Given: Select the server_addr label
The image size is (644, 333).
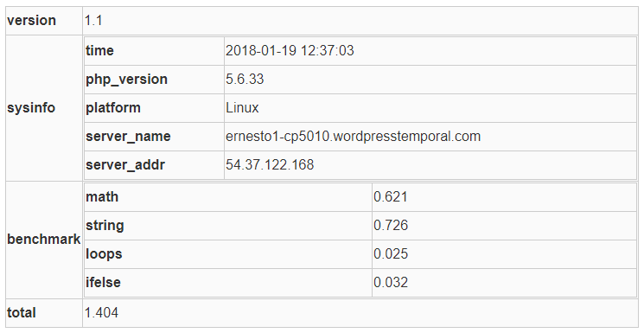Looking at the screenshot, I should pyautogui.click(x=125, y=165).
